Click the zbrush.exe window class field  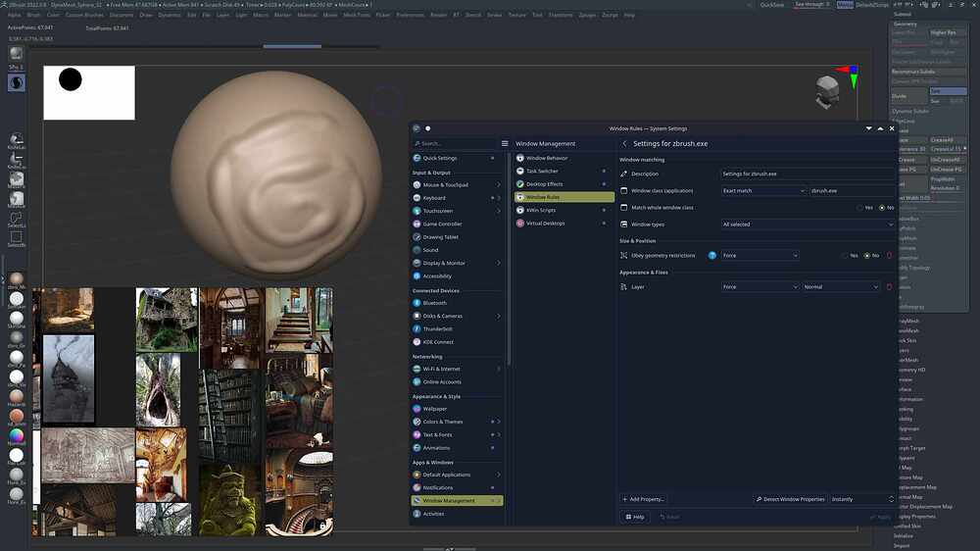(853, 191)
